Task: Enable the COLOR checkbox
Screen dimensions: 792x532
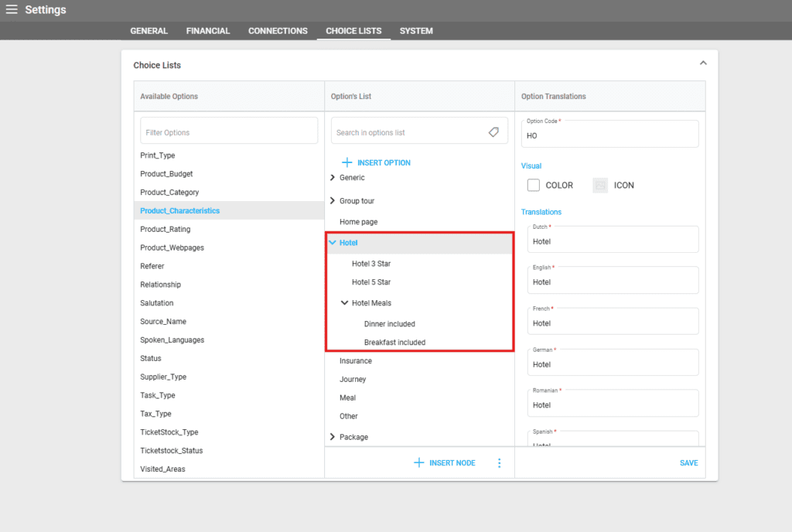Action: (533, 186)
